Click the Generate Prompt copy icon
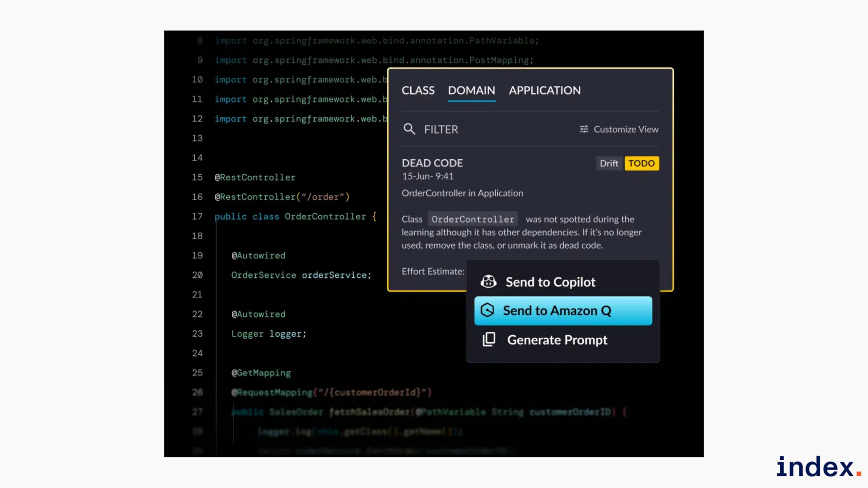The image size is (868, 488). 489,340
